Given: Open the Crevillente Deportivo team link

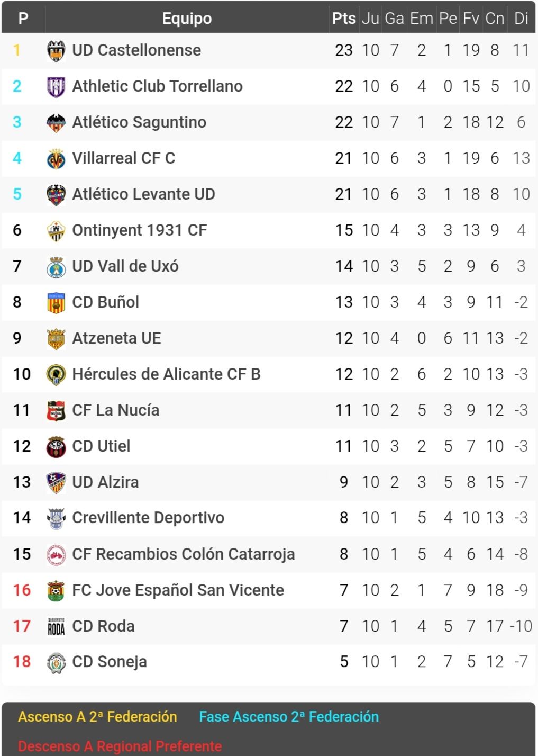Looking at the screenshot, I should 148,518.
